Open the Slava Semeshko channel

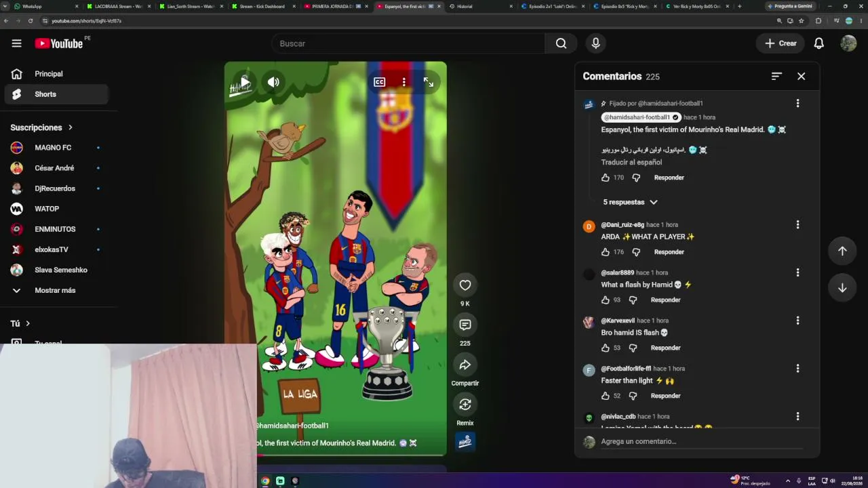[x=57, y=270]
